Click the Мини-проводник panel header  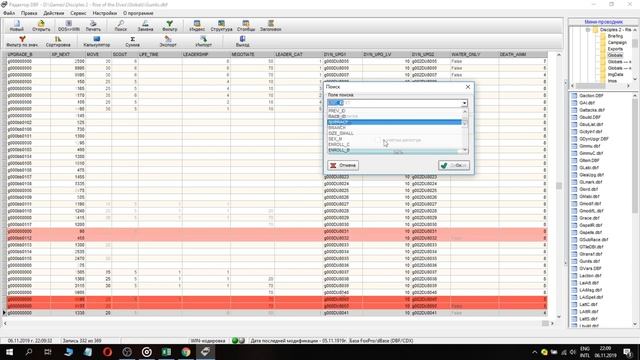[x=603, y=22]
